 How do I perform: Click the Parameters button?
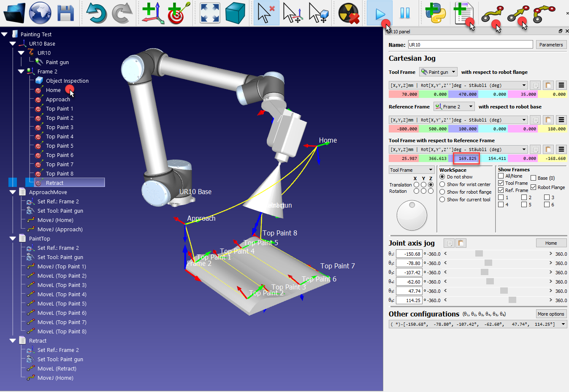click(x=551, y=44)
